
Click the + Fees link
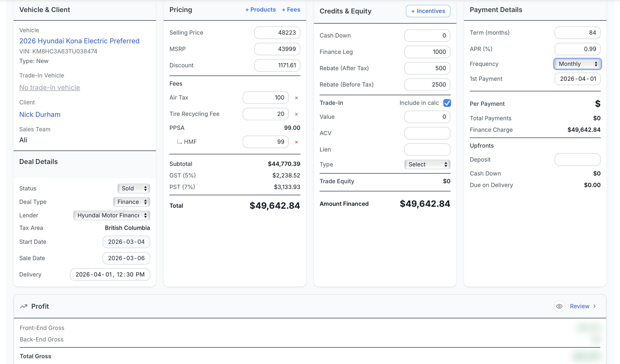click(291, 10)
